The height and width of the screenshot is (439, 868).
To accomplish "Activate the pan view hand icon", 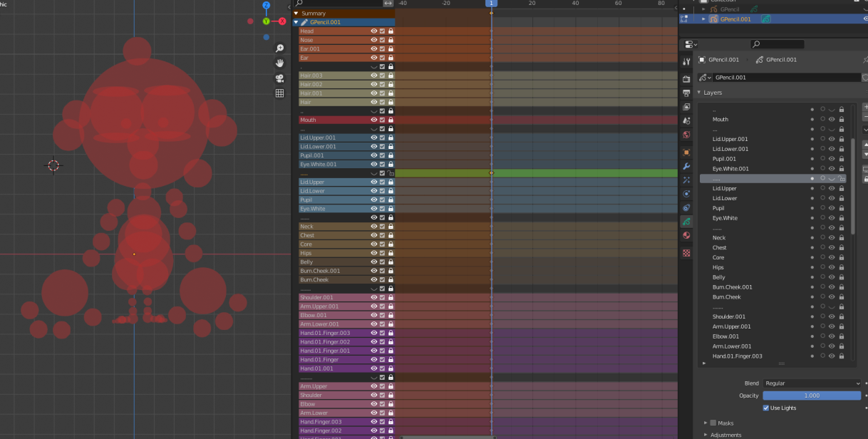I will pos(280,63).
